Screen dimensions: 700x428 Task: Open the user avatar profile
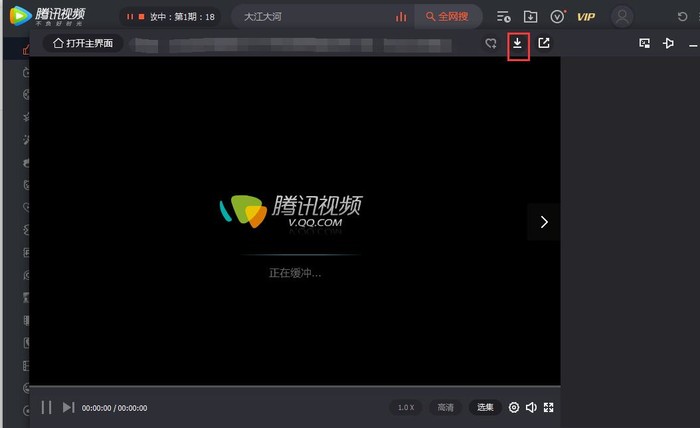tap(623, 17)
